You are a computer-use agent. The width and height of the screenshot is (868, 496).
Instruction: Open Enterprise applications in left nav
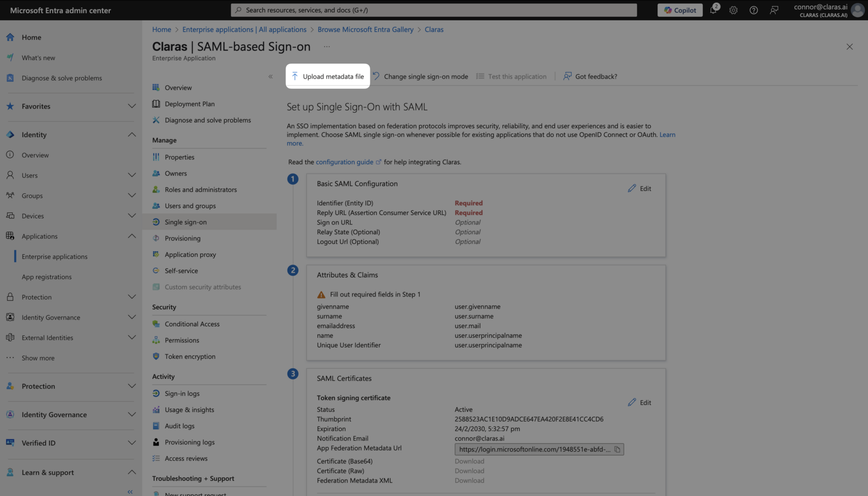point(54,257)
